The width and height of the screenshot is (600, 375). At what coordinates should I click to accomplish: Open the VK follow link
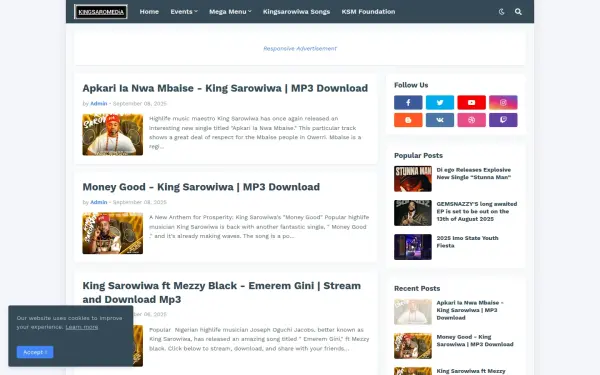click(x=440, y=120)
